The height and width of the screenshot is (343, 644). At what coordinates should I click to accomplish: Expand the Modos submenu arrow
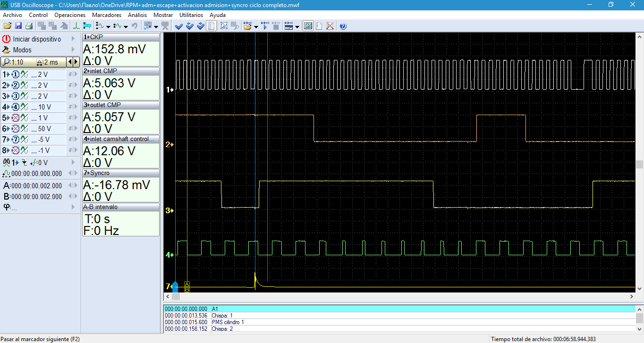tap(73, 50)
